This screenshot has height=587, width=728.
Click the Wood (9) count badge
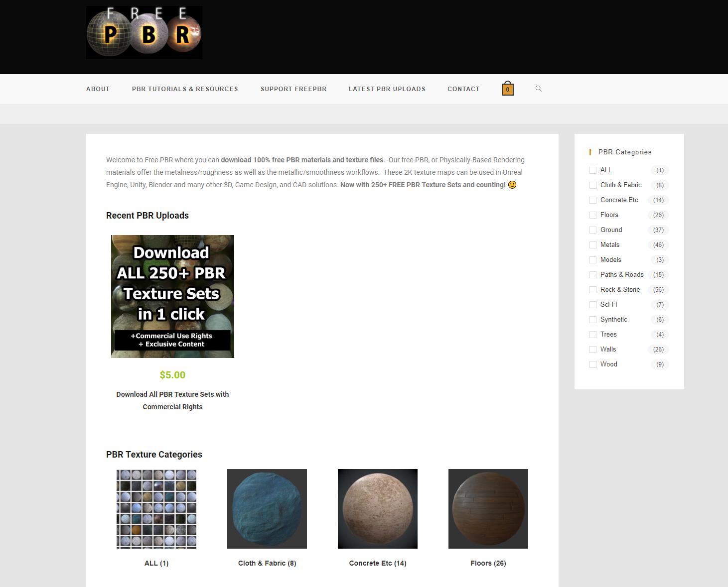[660, 364]
